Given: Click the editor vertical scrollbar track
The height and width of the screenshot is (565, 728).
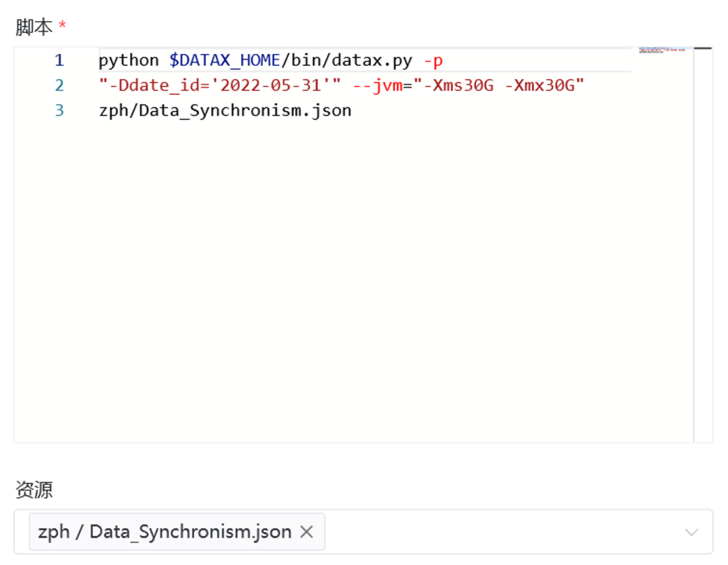Looking at the screenshot, I should (x=703, y=245).
